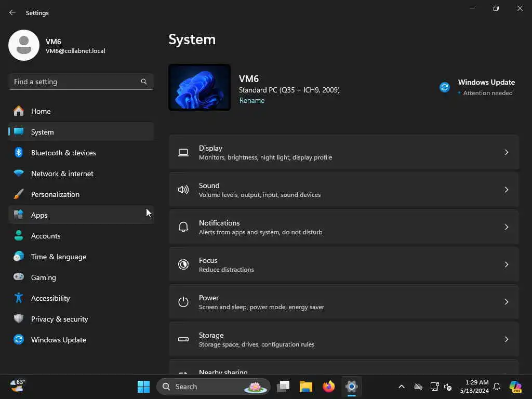Open Network & internet settings
Image resolution: width=532 pixels, height=399 pixels.
coord(81,174)
